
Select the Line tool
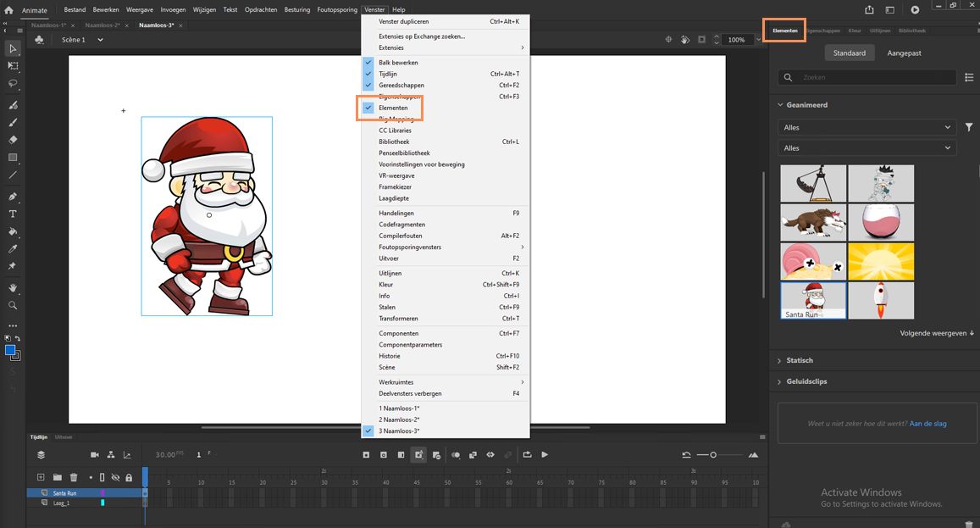[x=13, y=175]
